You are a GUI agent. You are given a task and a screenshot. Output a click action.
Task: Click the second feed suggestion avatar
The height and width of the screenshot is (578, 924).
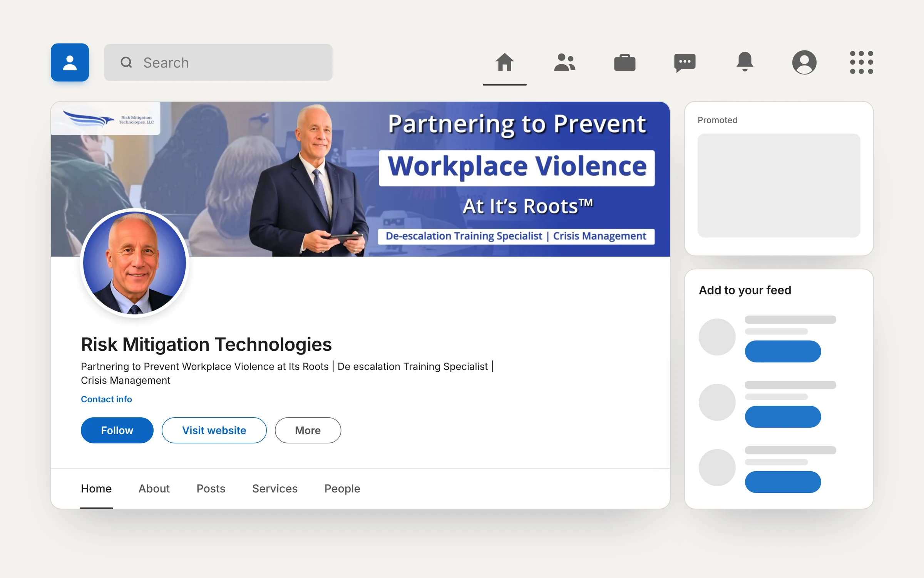[717, 402]
